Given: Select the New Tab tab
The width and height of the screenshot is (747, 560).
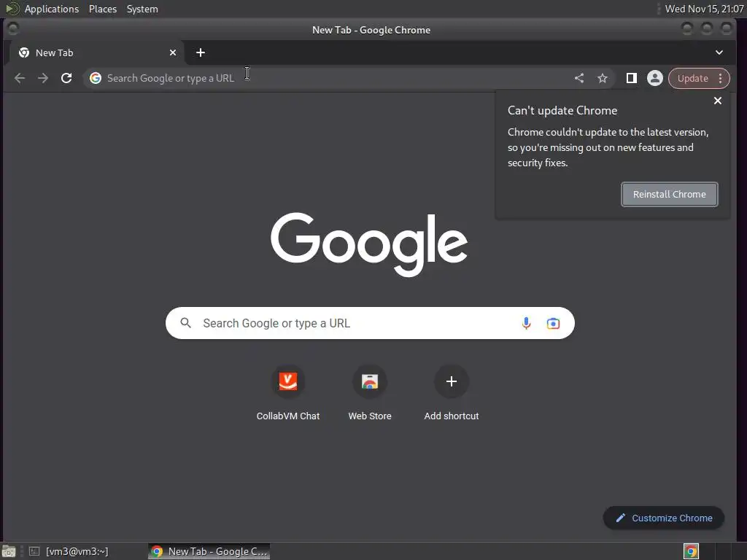Looking at the screenshot, I should [96, 52].
